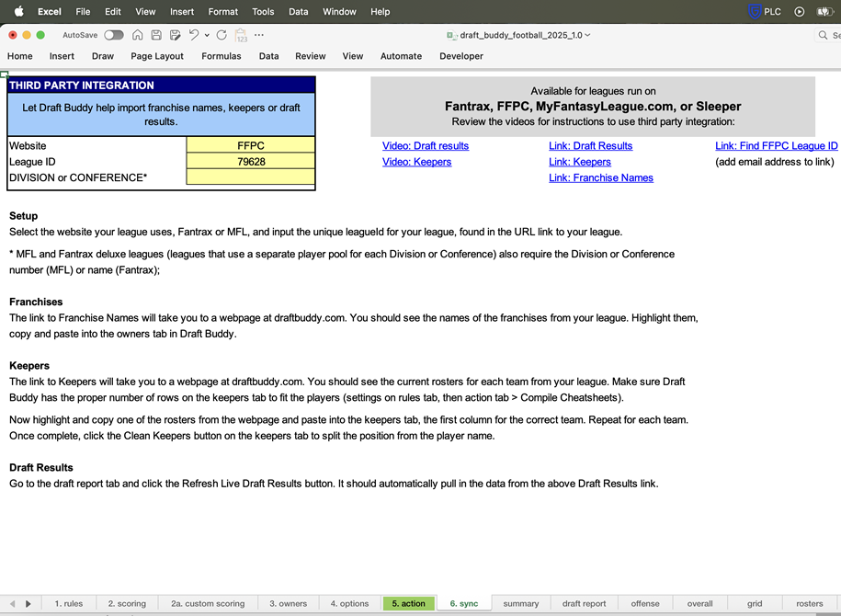Screen dimensions: 841x616
Task: Switch to the 1. rules sheet
Action: [x=69, y=603]
